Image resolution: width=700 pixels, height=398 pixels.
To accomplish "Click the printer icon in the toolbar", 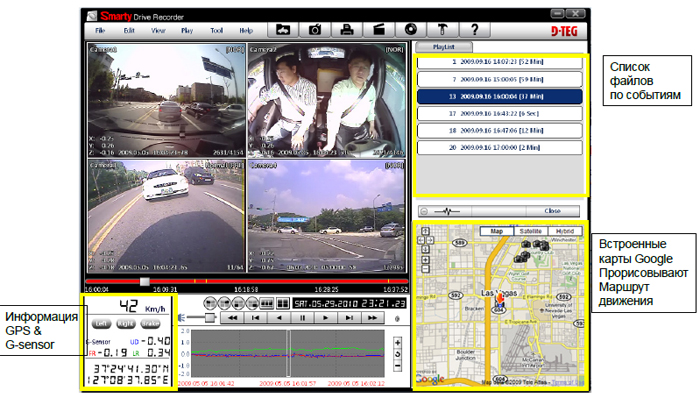I will (x=347, y=30).
